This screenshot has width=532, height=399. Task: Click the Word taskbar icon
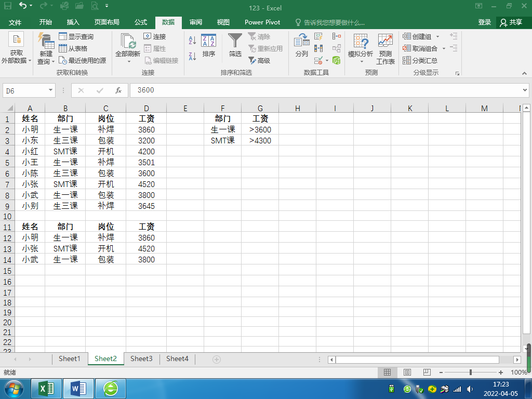click(78, 389)
